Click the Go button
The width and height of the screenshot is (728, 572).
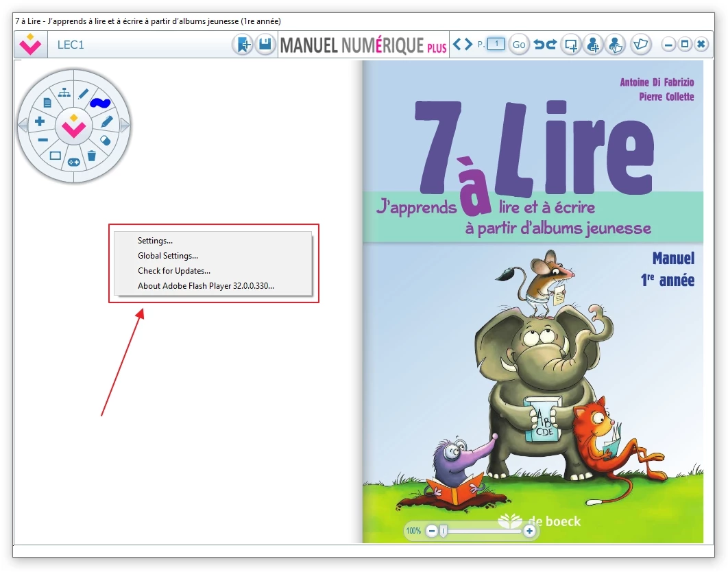click(x=519, y=45)
